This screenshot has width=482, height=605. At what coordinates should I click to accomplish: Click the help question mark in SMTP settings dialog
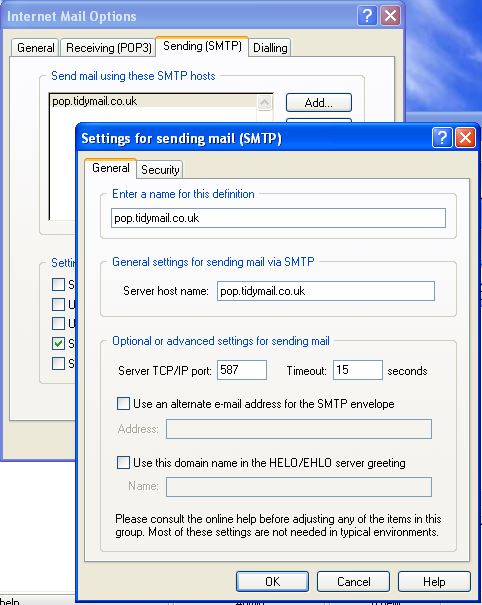[442, 137]
